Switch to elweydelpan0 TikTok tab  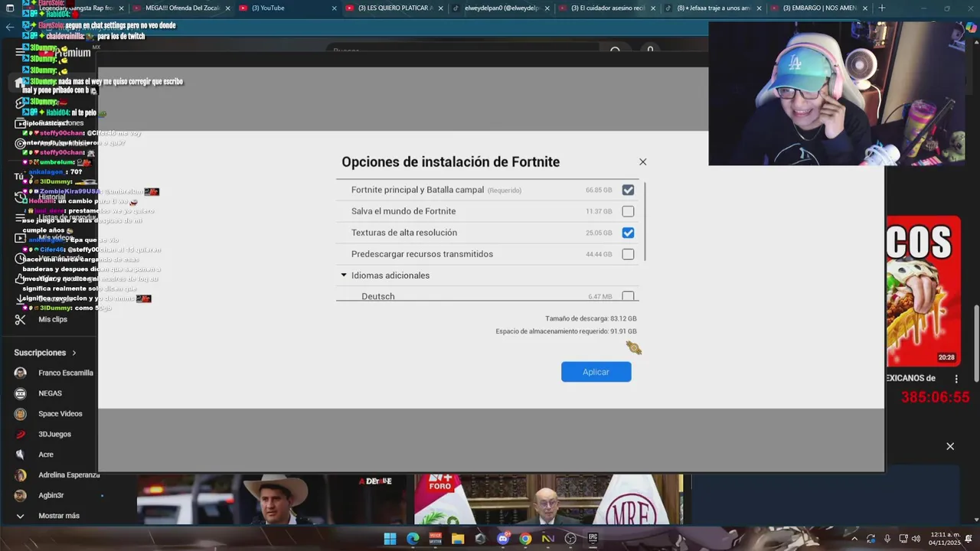[500, 8]
